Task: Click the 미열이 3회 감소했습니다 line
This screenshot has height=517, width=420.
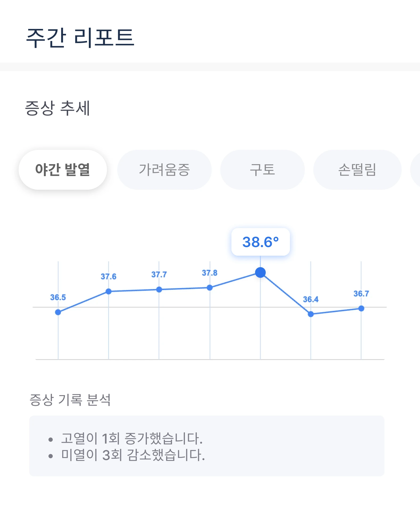Action: tap(133, 455)
